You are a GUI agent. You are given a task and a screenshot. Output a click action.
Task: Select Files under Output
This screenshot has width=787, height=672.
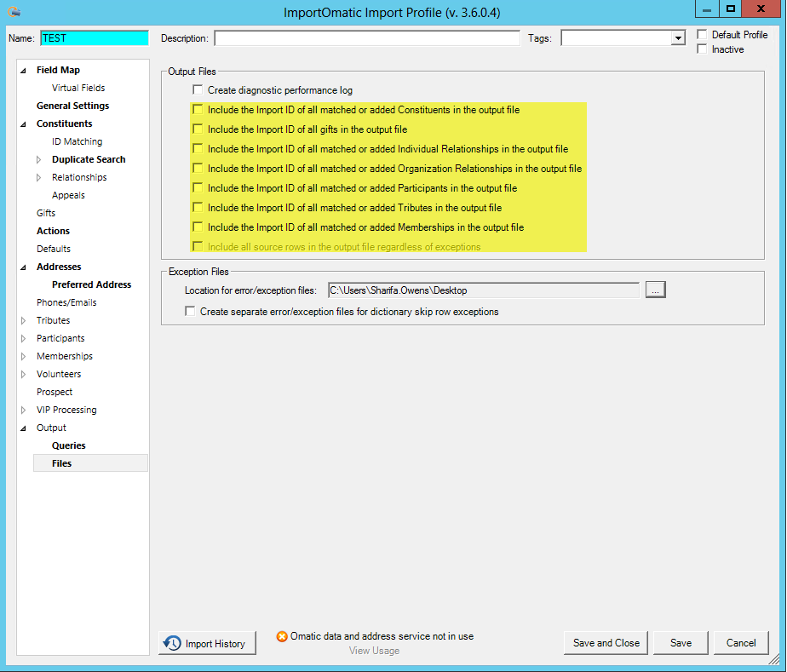click(x=61, y=463)
